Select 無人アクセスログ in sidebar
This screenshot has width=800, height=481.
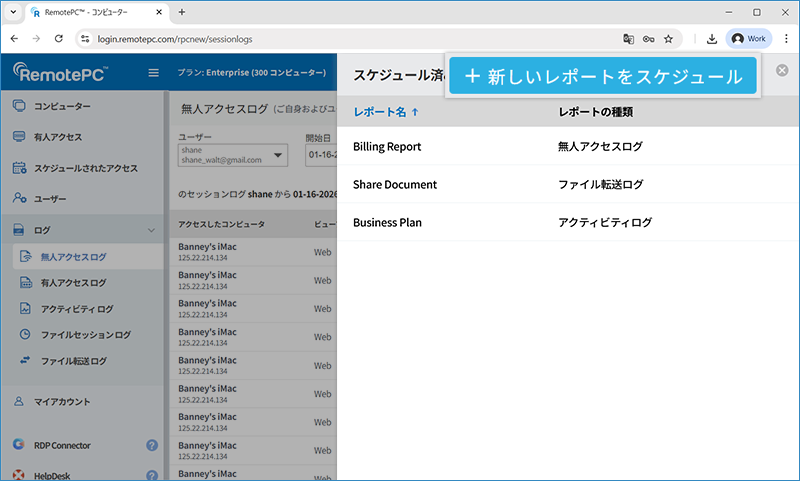pos(73,257)
